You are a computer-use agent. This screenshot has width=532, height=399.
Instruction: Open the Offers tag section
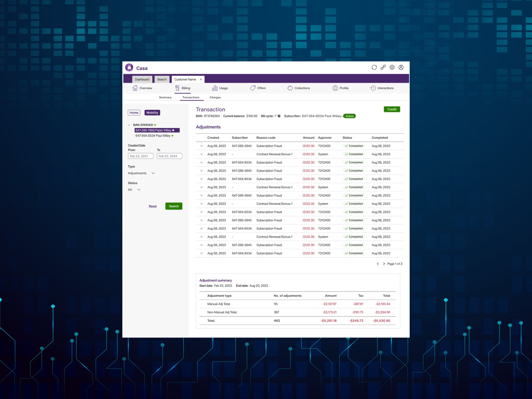click(258, 88)
